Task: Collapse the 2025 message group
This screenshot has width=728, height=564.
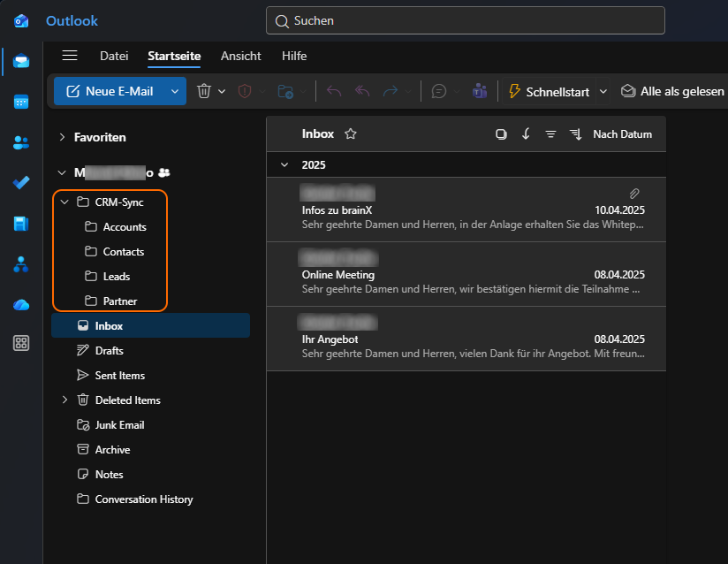Action: (284, 165)
